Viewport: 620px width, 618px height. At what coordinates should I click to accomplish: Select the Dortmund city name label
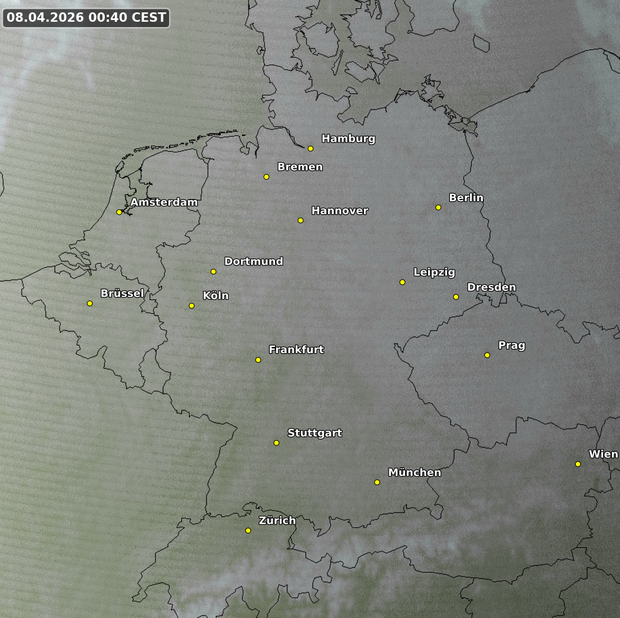pos(253,261)
